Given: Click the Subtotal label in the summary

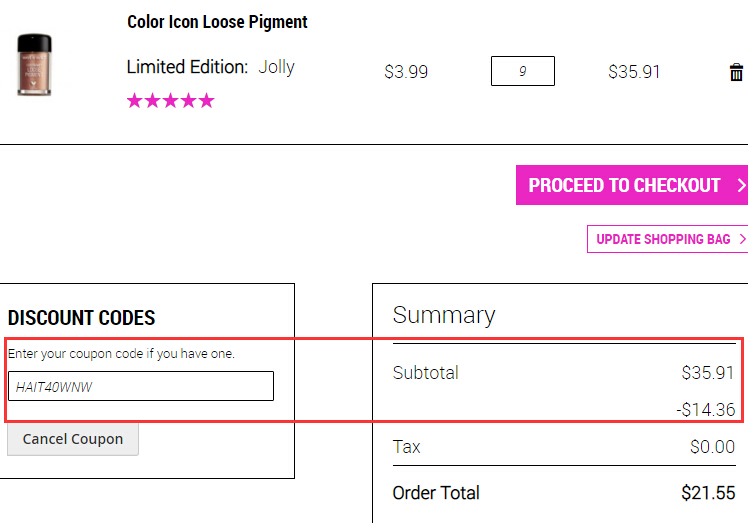Looking at the screenshot, I should coord(426,373).
